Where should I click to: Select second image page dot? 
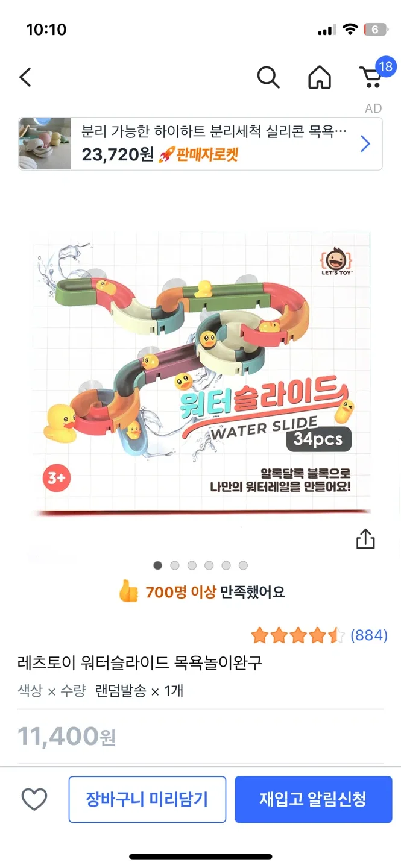[175, 565]
